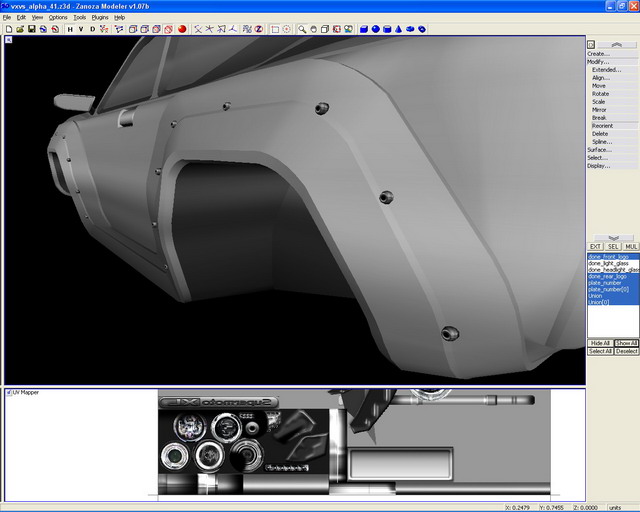
Task: Open the Tools menu
Action: 80,18
